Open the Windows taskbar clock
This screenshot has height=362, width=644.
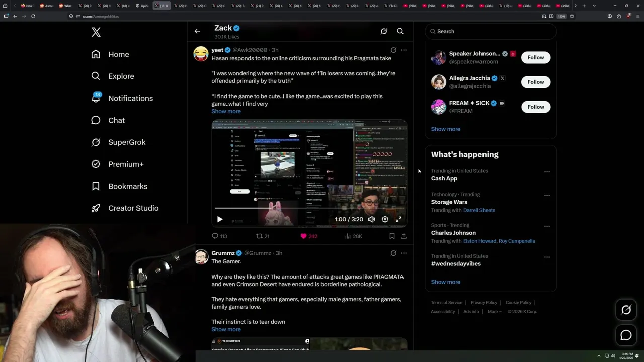point(627,356)
